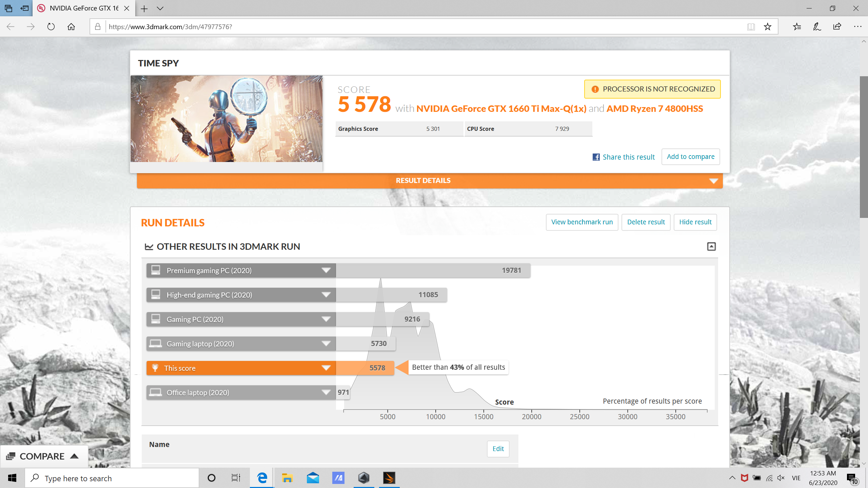868x488 pixels.
Task: Open the blue slash app on taskbar
Action: [338, 478]
